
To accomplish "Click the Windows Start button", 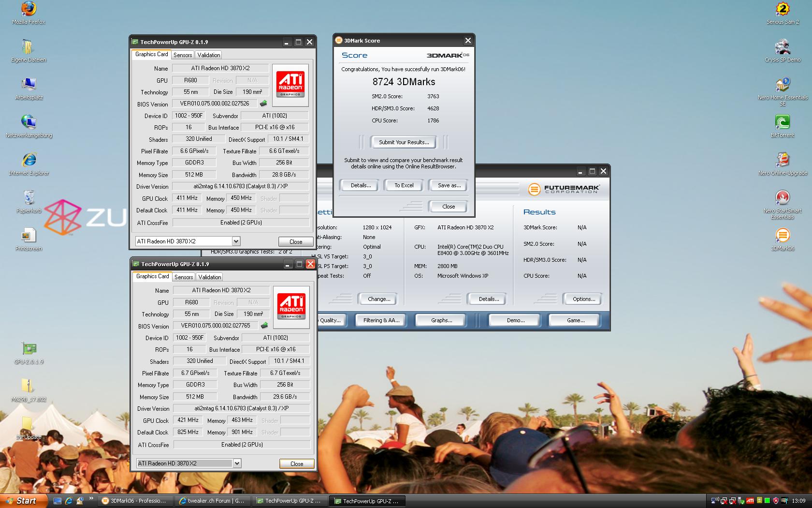I will point(23,501).
